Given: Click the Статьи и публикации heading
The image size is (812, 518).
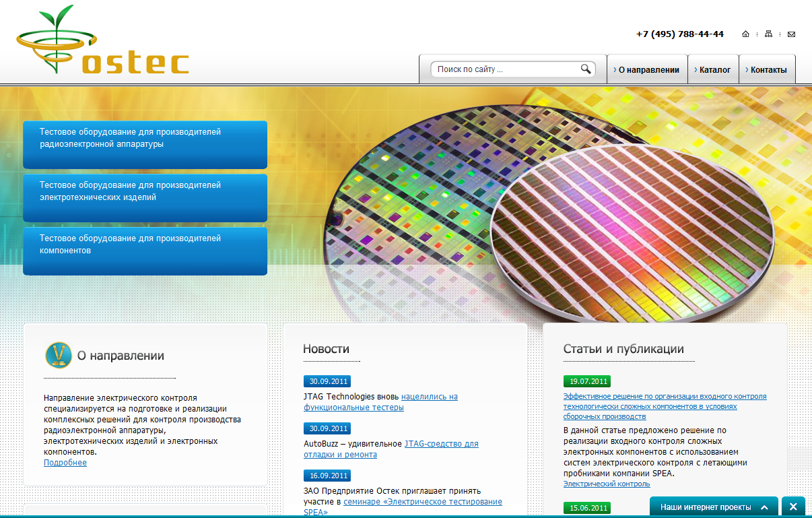Looking at the screenshot, I should coord(623,349).
